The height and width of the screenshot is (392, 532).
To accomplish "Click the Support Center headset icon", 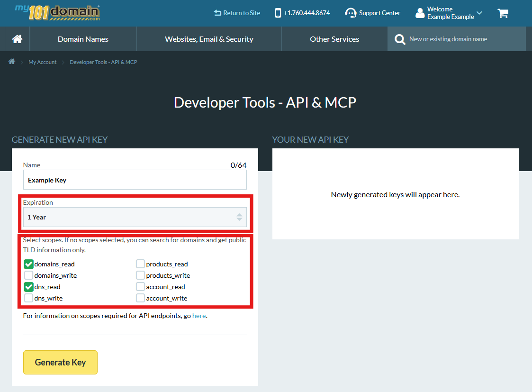I will tap(351, 13).
